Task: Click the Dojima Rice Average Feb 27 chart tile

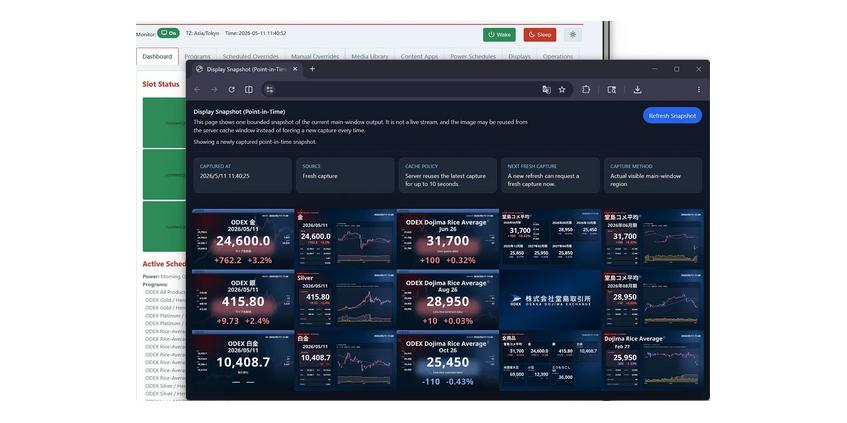Action: pyautogui.click(x=653, y=359)
